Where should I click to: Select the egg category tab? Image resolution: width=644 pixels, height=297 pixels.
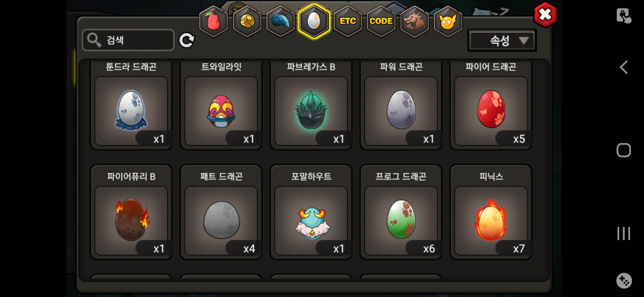click(x=314, y=21)
